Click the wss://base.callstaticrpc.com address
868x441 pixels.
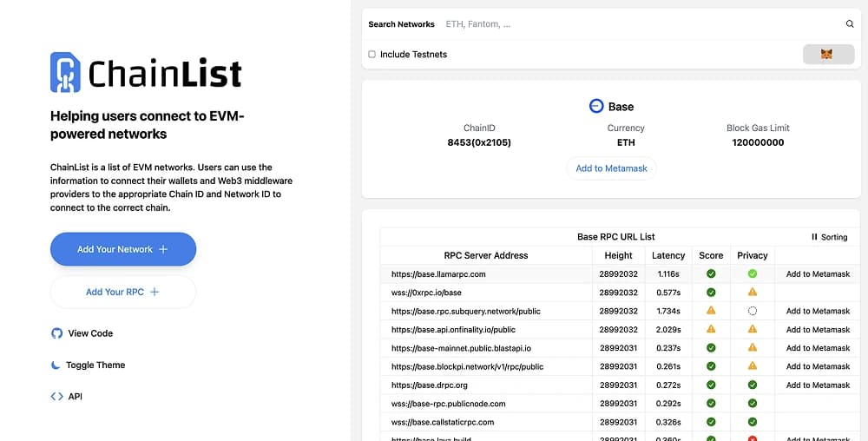[x=443, y=422]
